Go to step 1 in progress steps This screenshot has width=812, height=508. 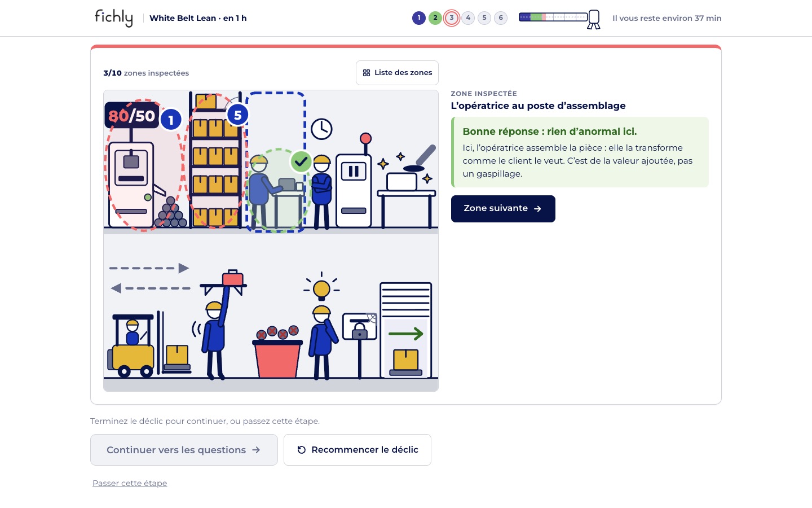point(419,18)
